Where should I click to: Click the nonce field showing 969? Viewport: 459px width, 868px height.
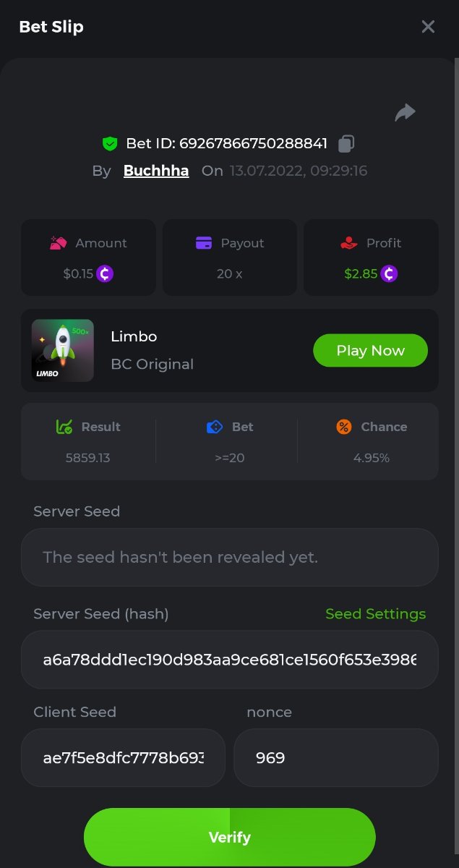tap(336, 757)
